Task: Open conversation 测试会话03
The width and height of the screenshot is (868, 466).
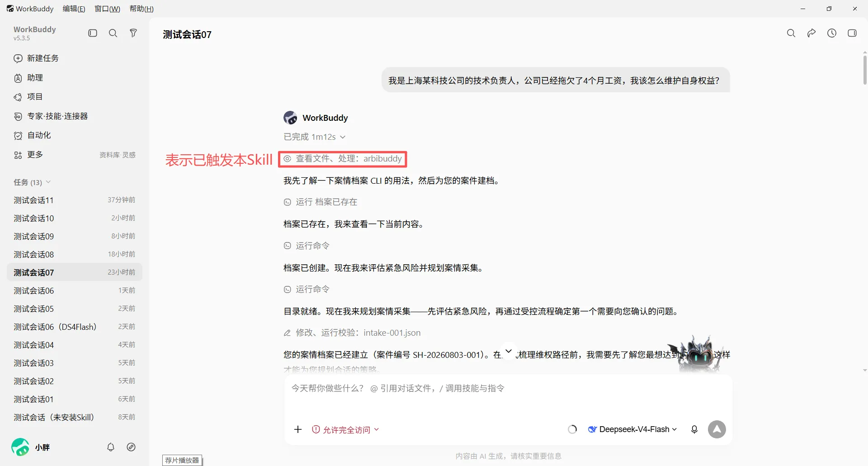Action: click(75, 363)
